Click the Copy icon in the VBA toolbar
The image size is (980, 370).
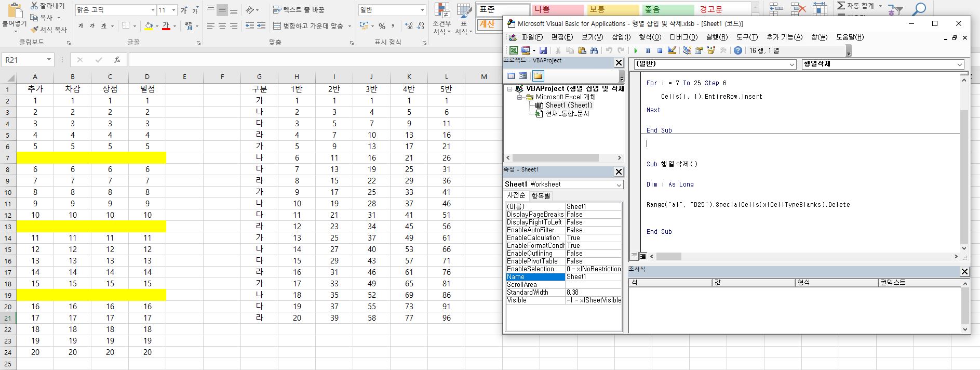pyautogui.click(x=570, y=50)
